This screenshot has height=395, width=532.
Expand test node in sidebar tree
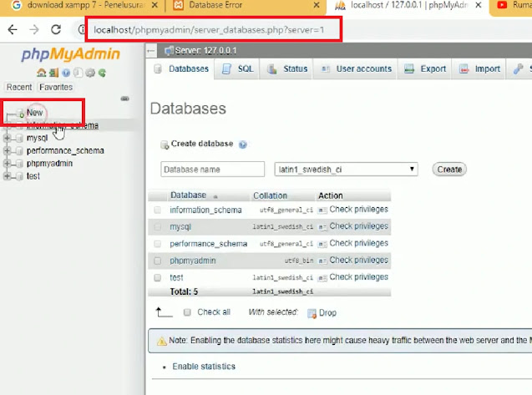pos(7,175)
